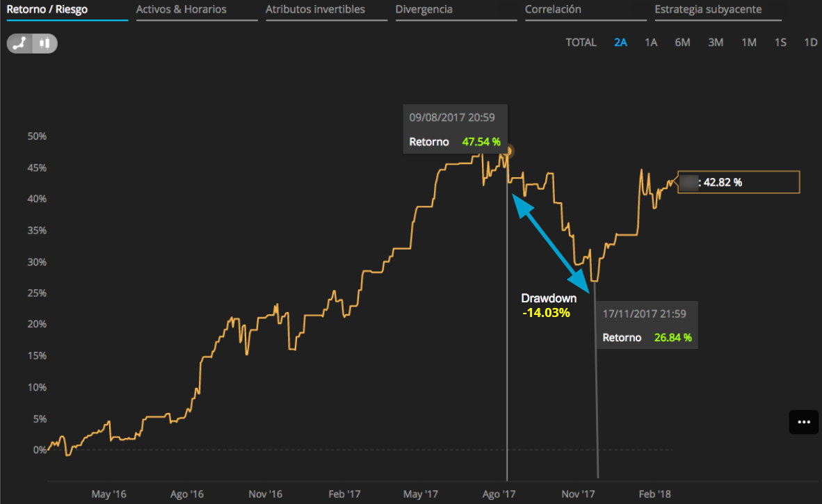Choose the 6M period filter
Image resolution: width=822 pixels, height=504 pixels.
682,42
